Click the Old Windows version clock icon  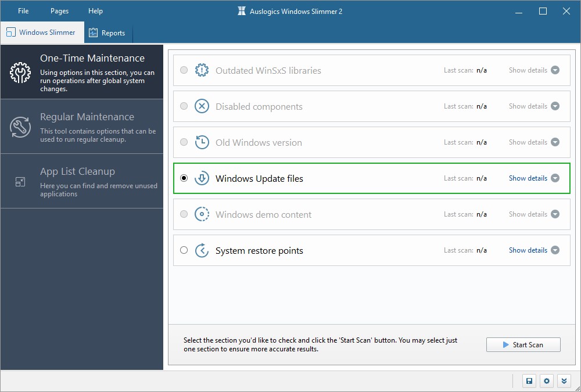[x=202, y=142]
